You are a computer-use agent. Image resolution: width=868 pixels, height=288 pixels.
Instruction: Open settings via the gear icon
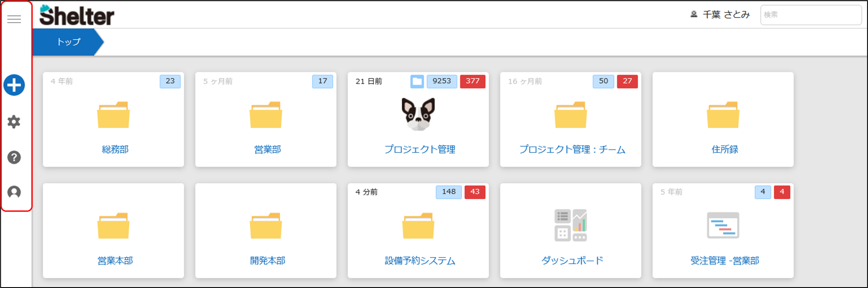tap(14, 122)
